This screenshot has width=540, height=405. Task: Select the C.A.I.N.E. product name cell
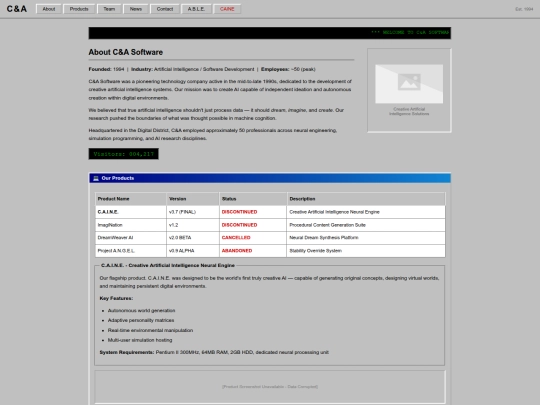(x=131, y=212)
